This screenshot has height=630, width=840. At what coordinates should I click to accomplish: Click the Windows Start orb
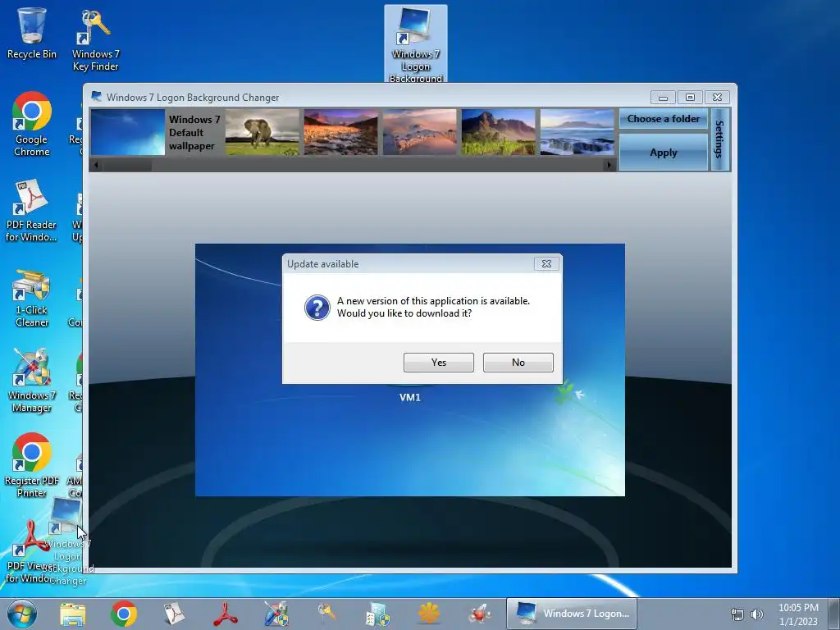click(22, 614)
